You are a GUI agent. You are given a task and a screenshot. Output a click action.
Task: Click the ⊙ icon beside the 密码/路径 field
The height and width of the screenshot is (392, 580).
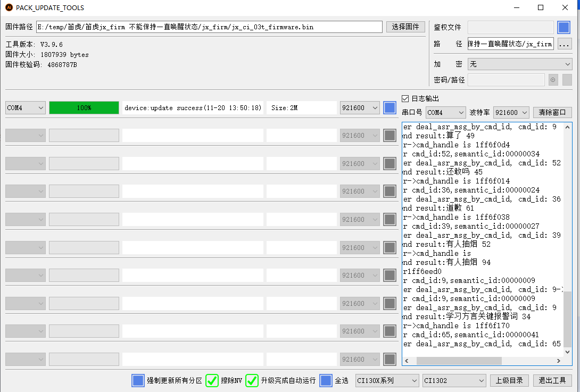pyautogui.click(x=553, y=79)
